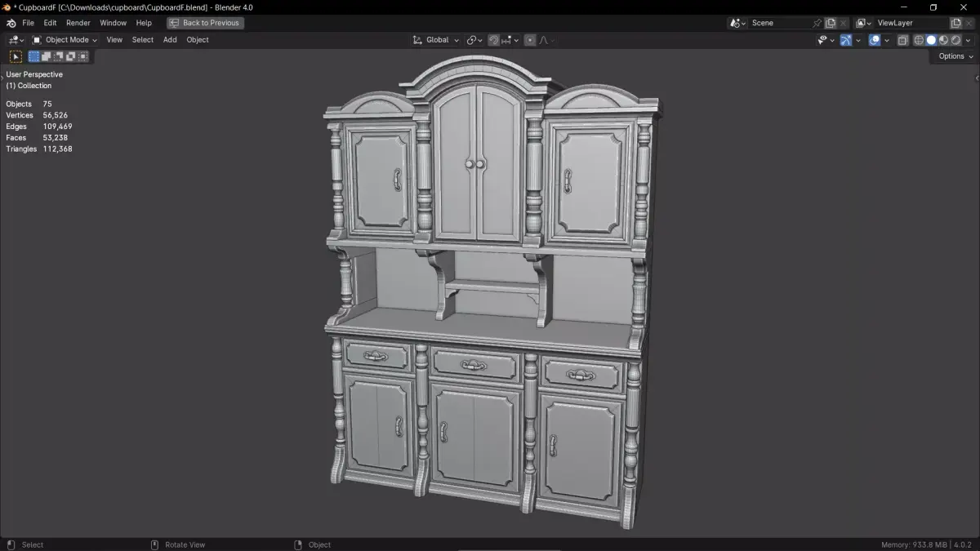Toggle viewport gizmos icon
This screenshot has height=551, width=980.
[x=846, y=39]
